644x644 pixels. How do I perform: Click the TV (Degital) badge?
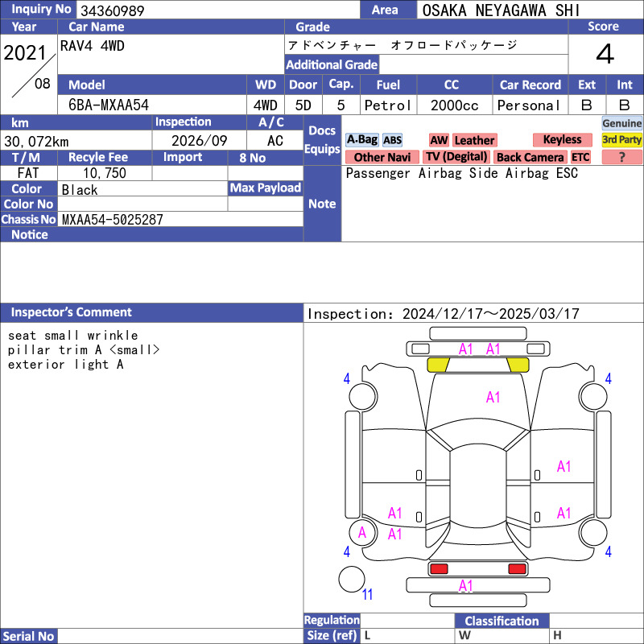point(456,158)
